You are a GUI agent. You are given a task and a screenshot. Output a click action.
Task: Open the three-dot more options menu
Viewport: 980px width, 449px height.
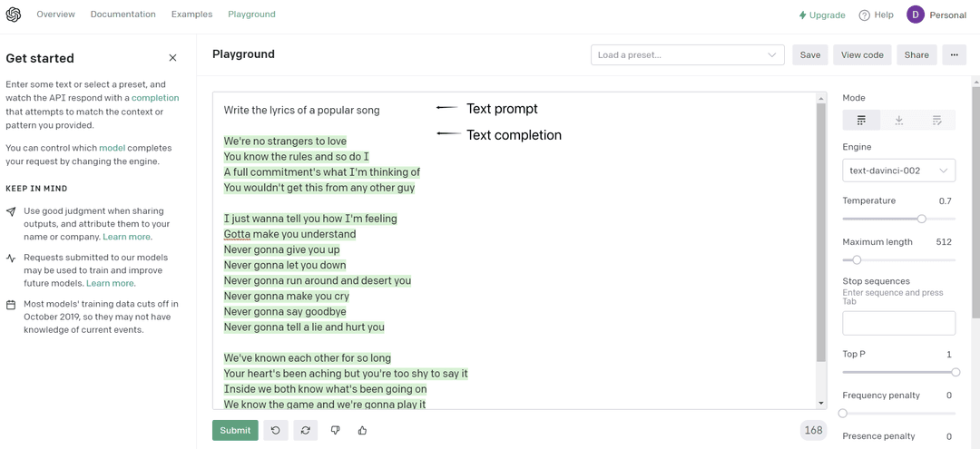(x=954, y=54)
